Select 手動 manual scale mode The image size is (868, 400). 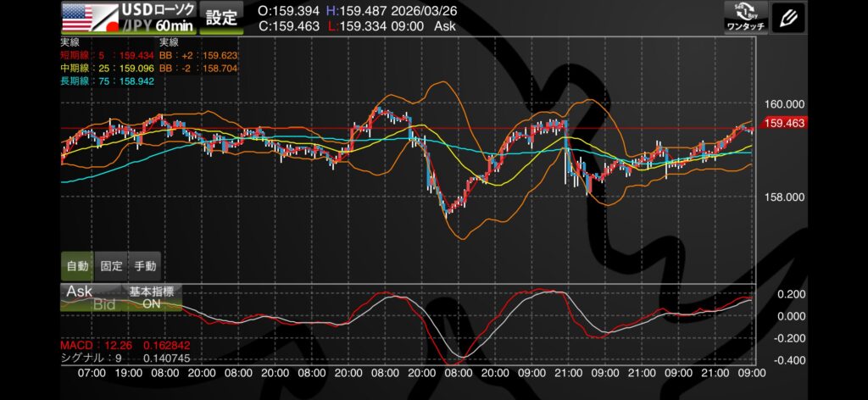(145, 265)
